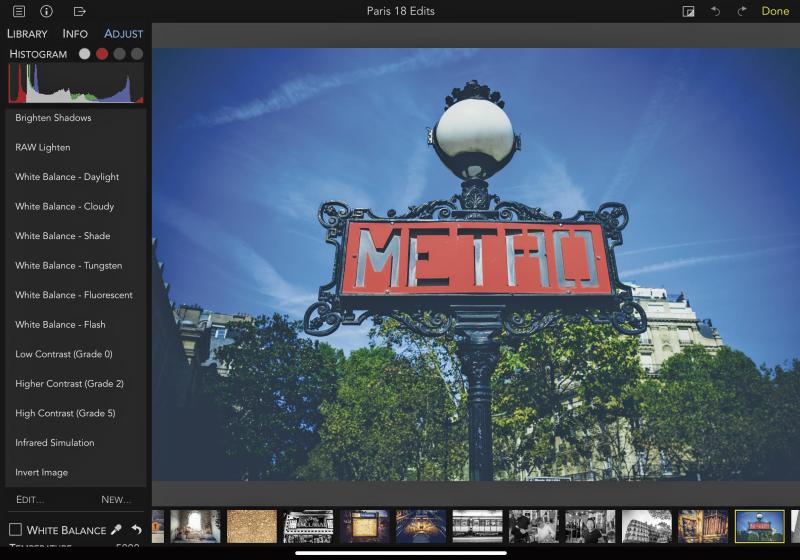This screenshot has height=560, width=800.
Task: Select the night avenue lights thumbnail
Action: [421, 526]
